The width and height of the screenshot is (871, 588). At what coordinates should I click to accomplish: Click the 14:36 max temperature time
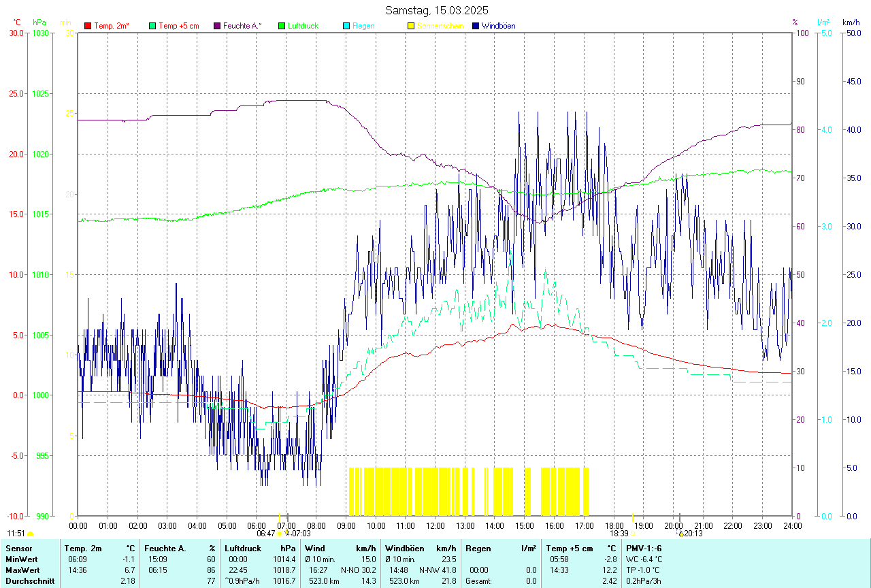coord(78,570)
